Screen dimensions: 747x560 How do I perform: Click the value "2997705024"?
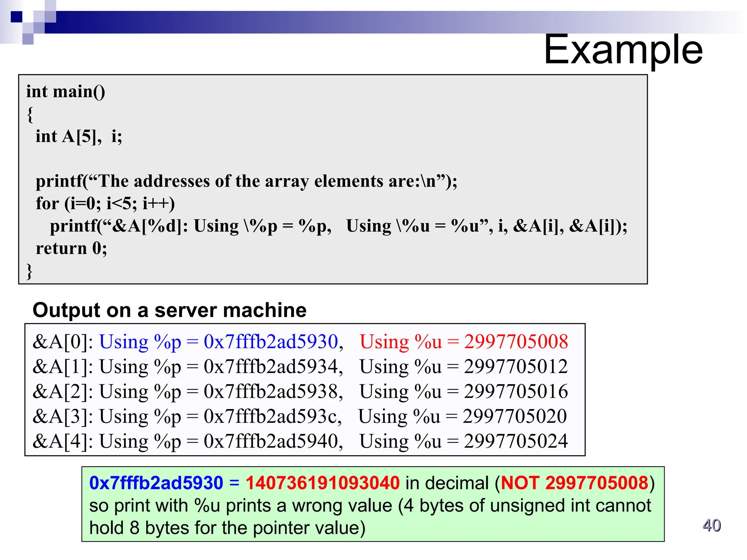516,441
